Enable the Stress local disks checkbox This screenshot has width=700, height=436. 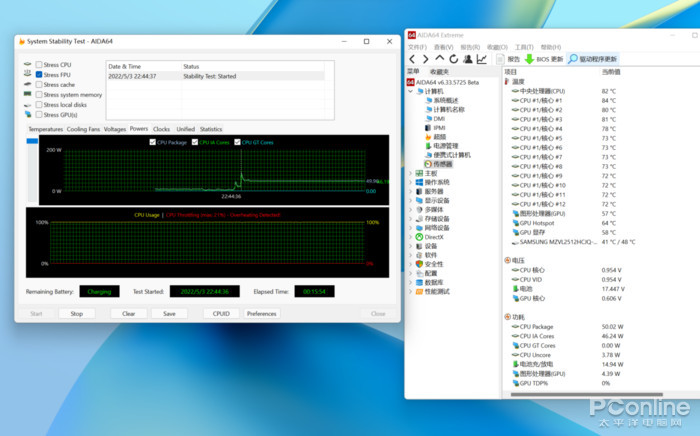pyautogui.click(x=39, y=104)
